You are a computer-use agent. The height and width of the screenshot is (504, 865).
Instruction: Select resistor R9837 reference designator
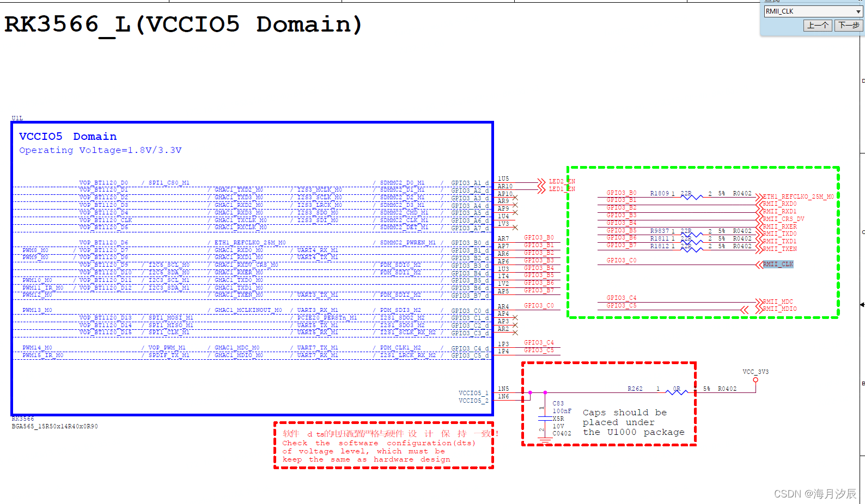(x=659, y=231)
